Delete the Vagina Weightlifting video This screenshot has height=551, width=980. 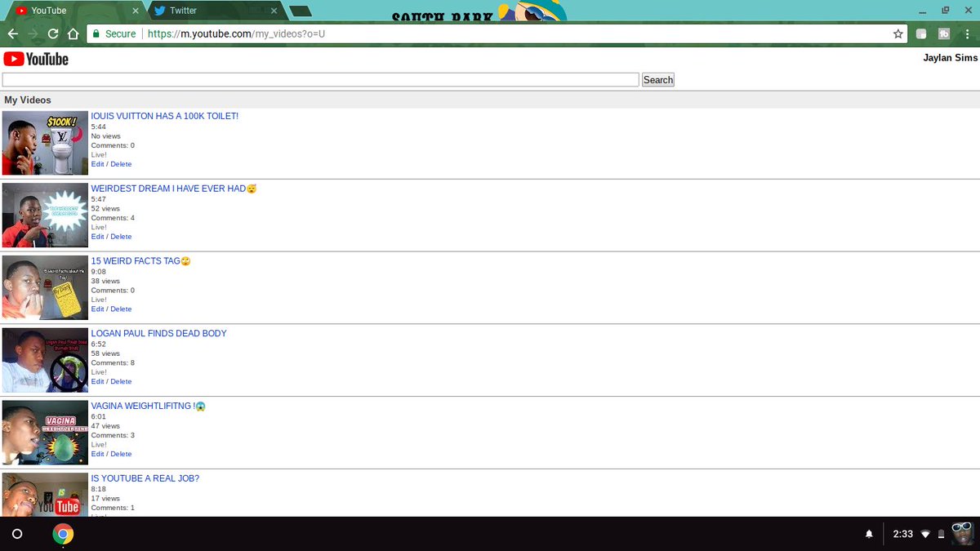point(121,454)
